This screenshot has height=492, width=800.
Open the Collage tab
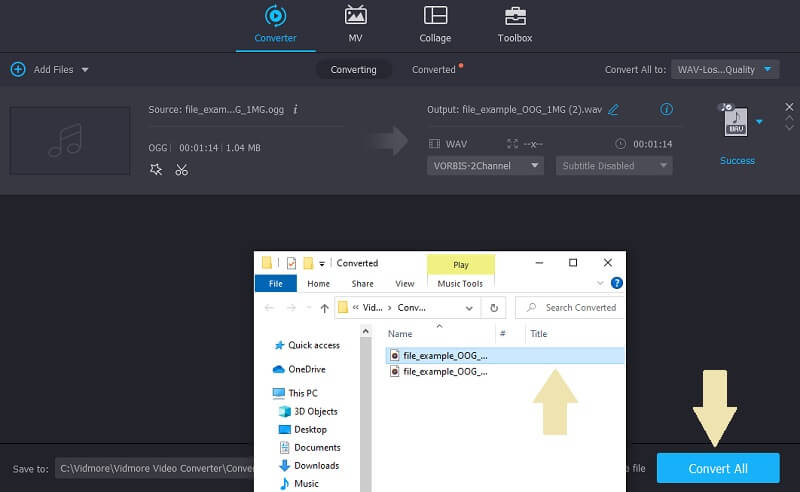(x=435, y=24)
